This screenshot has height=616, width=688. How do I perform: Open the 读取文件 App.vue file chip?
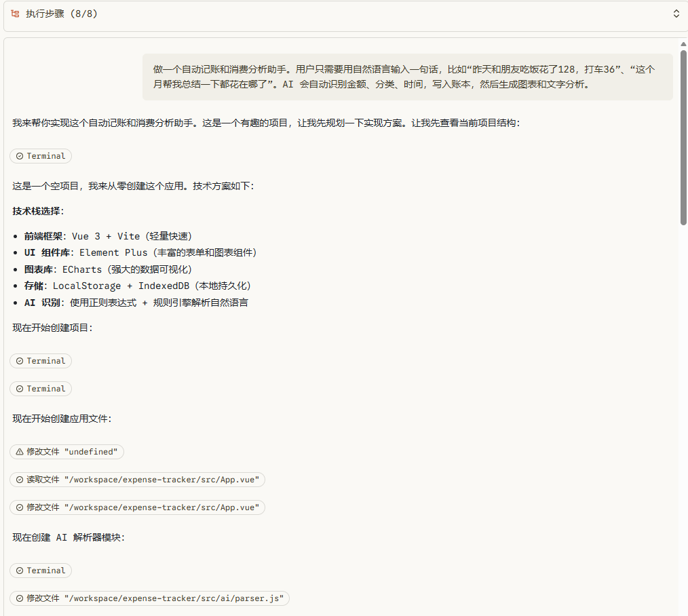click(x=137, y=479)
